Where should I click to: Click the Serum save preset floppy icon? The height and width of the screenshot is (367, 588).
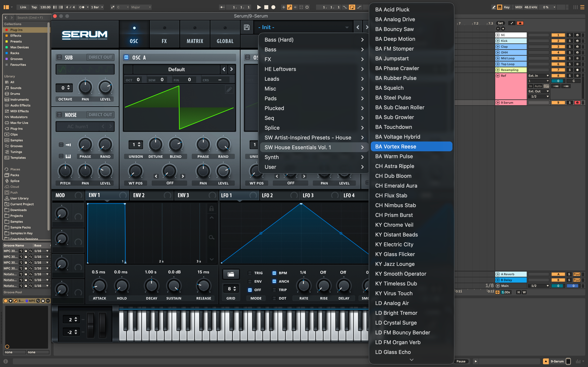pos(247,27)
